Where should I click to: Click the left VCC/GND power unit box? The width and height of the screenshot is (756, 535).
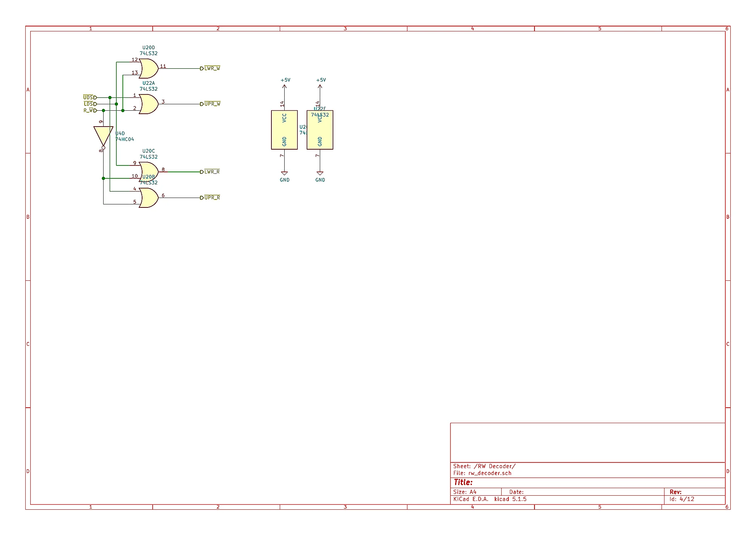click(284, 130)
